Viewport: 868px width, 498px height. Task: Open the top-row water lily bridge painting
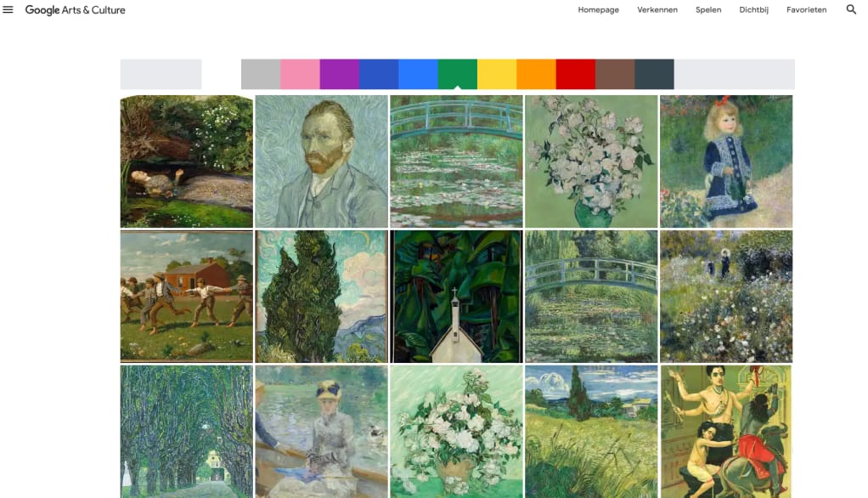456,161
